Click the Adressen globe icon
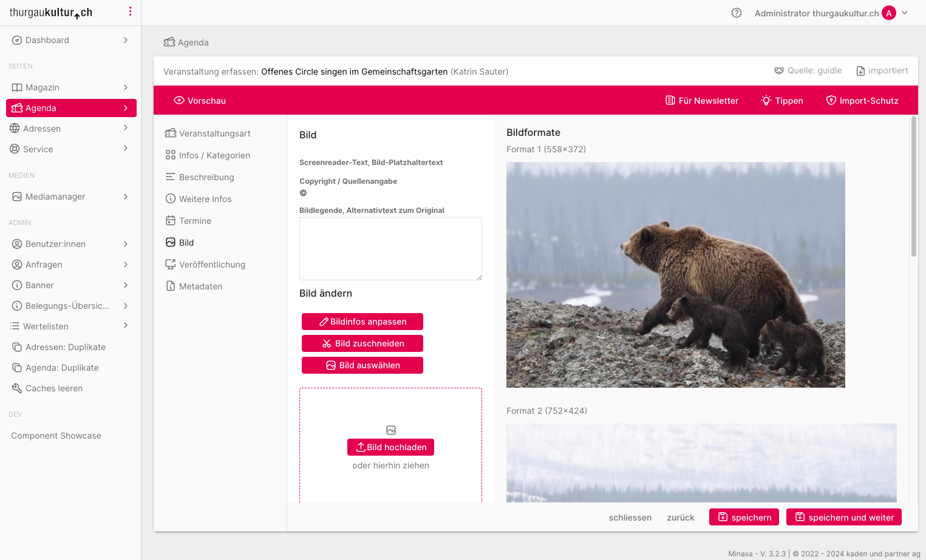This screenshot has height=560, width=926. [15, 129]
